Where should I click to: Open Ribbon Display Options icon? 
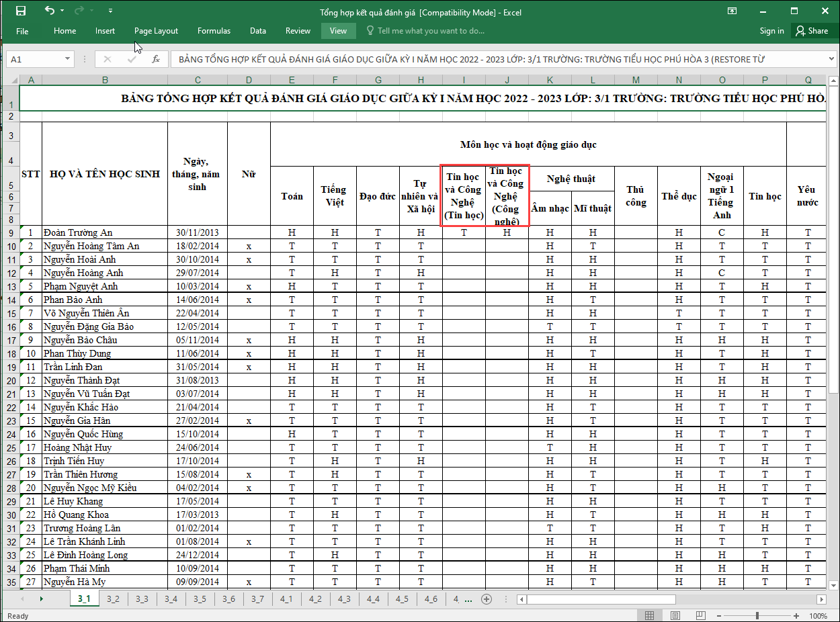[732, 11]
